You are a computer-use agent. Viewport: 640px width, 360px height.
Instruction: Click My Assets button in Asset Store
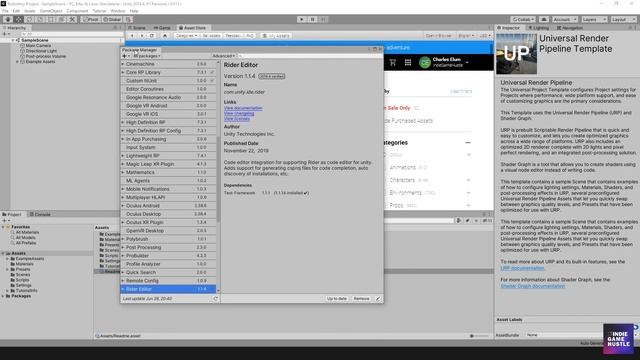click(276, 36)
